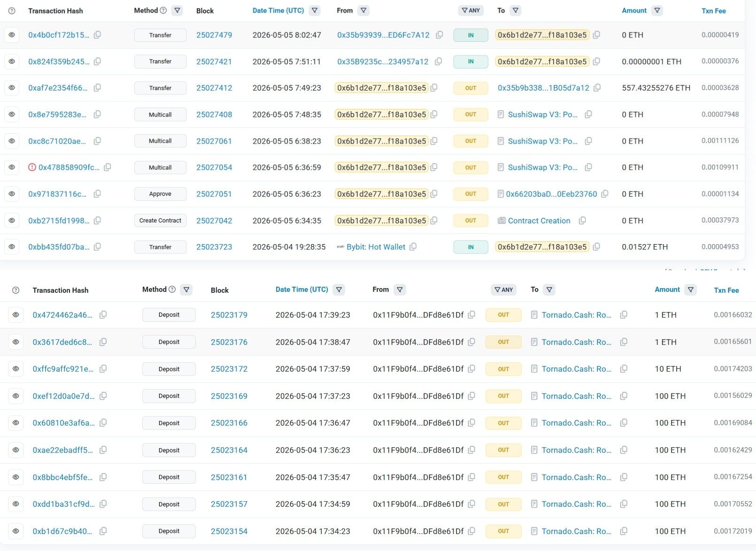Open address 0x35b9b338...1B05d7a12 link
This screenshot has height=551, width=756.
[543, 88]
